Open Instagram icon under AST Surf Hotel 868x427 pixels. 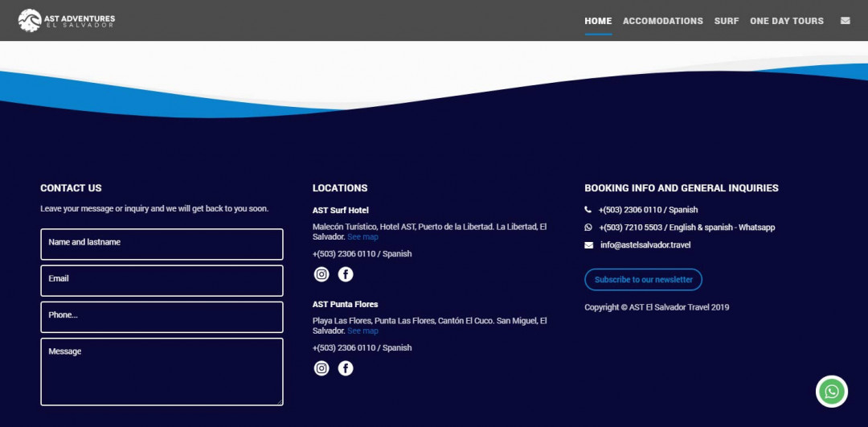(321, 274)
